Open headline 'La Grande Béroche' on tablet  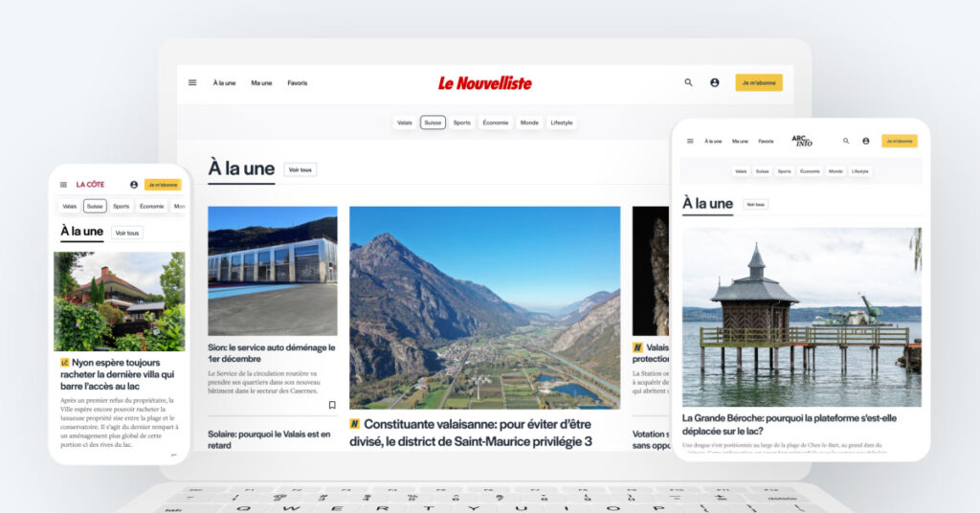pos(790,424)
